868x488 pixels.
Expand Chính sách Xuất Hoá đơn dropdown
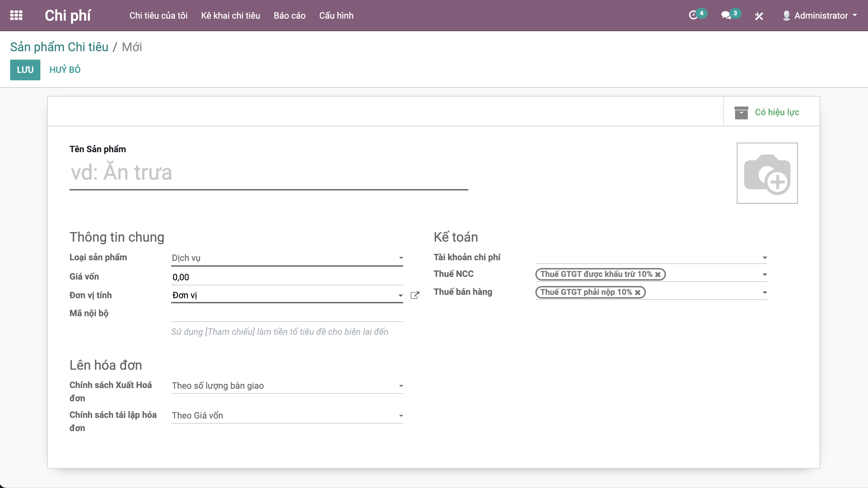(x=287, y=386)
